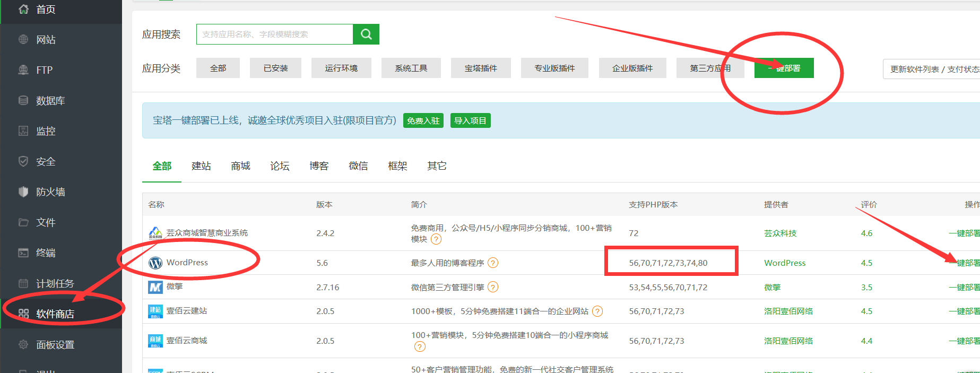Click the 数据库 database icon

pos(23,100)
